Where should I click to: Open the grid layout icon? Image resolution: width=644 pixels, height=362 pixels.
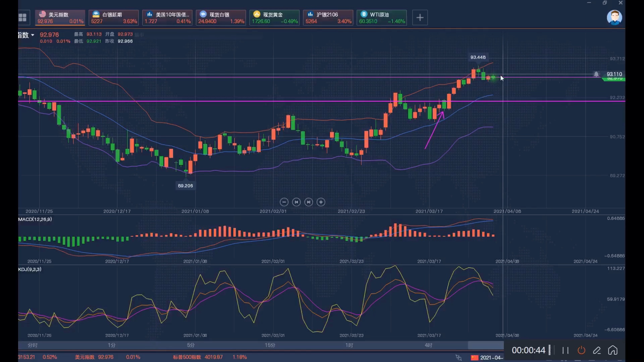point(22,17)
